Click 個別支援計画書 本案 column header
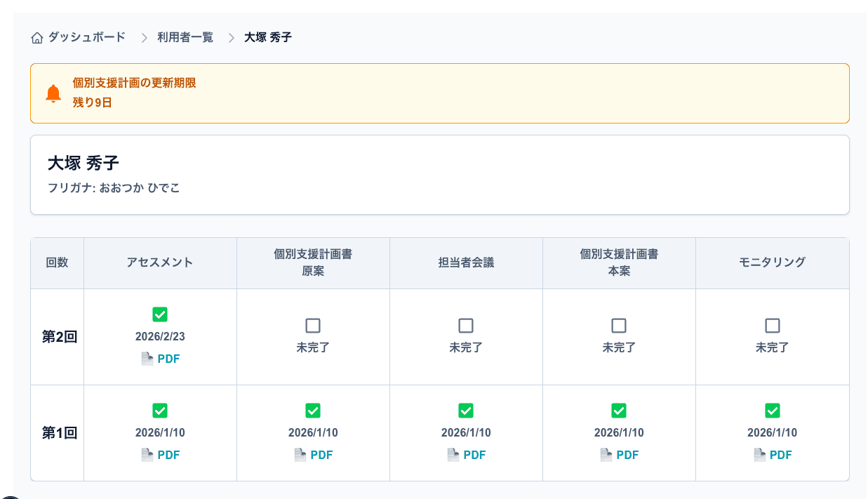The height and width of the screenshot is (499, 868). click(x=619, y=262)
